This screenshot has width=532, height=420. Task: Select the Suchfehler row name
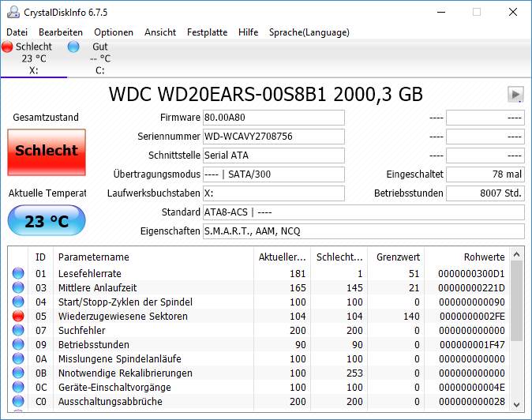tap(82, 331)
